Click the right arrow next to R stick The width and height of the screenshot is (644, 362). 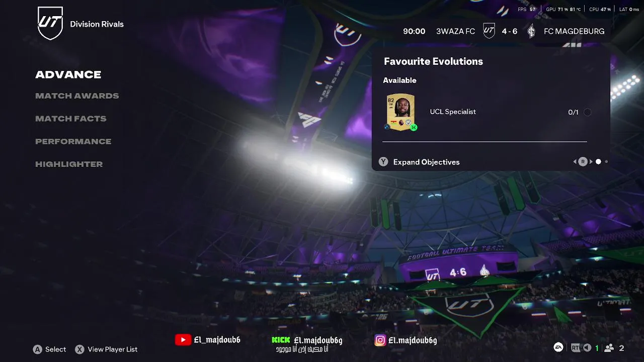[591, 162]
